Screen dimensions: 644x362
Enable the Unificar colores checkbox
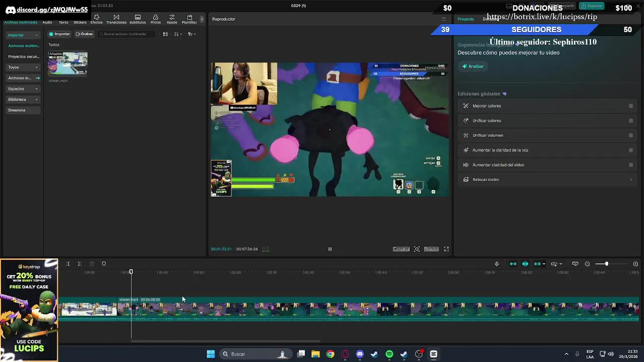point(631,121)
